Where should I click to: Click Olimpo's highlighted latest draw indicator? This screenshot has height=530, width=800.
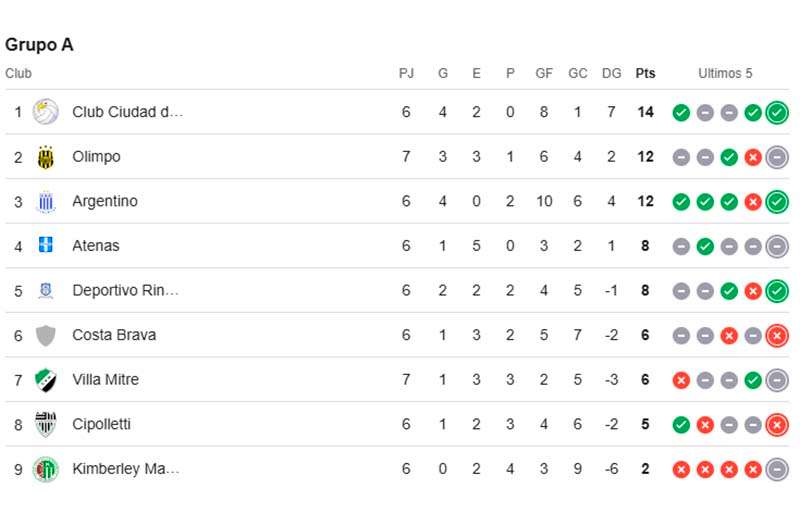coord(777,157)
